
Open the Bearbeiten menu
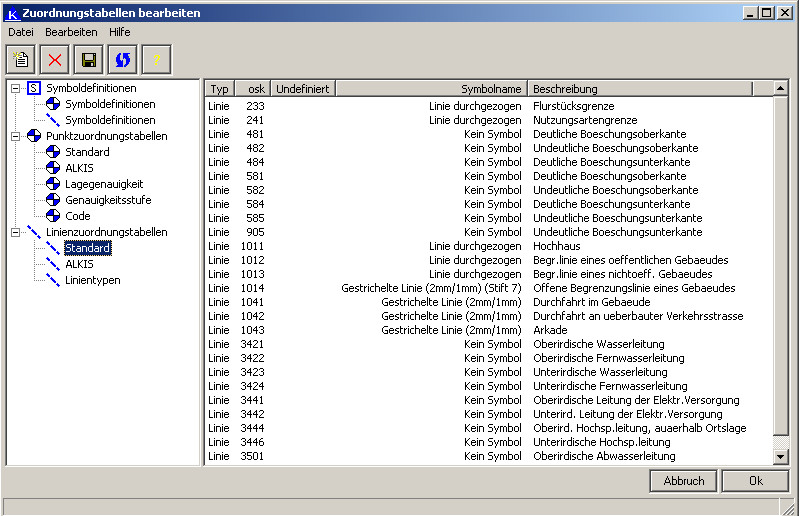click(x=71, y=32)
